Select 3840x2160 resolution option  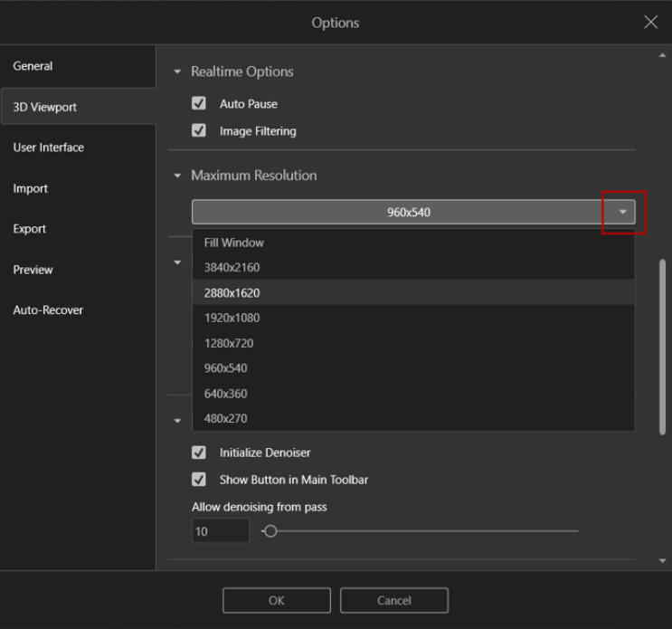[x=232, y=268]
